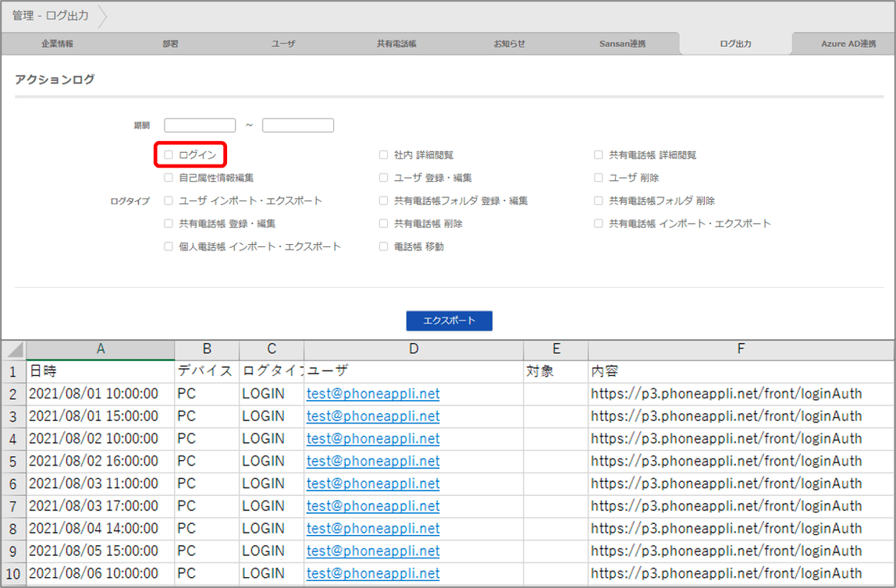
Task: Click the spreadsheet select-all corner triangle
Action: pos(14,350)
